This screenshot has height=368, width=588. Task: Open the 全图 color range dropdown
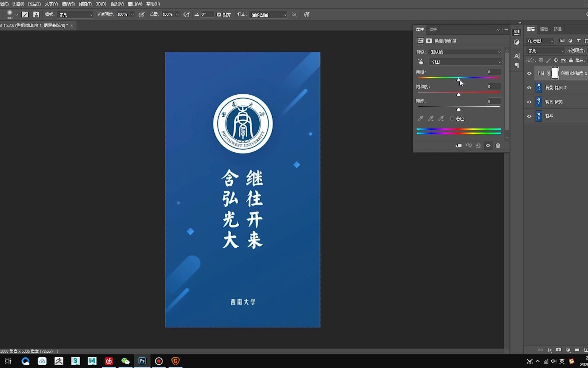tap(465, 62)
